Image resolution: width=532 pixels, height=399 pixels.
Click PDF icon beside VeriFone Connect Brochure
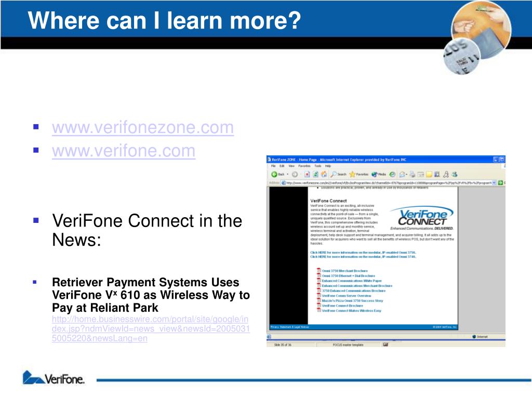319,305
